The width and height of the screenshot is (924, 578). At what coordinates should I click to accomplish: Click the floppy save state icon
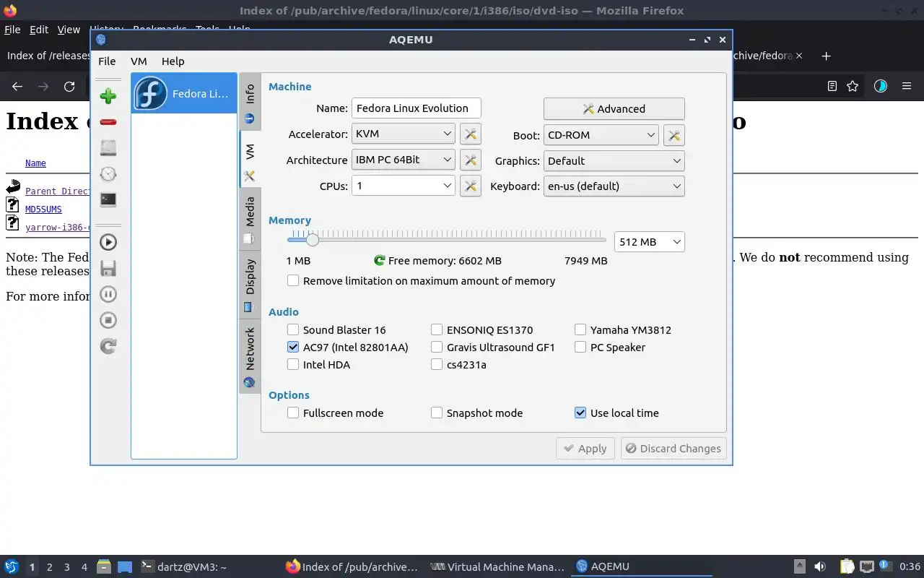click(x=108, y=268)
